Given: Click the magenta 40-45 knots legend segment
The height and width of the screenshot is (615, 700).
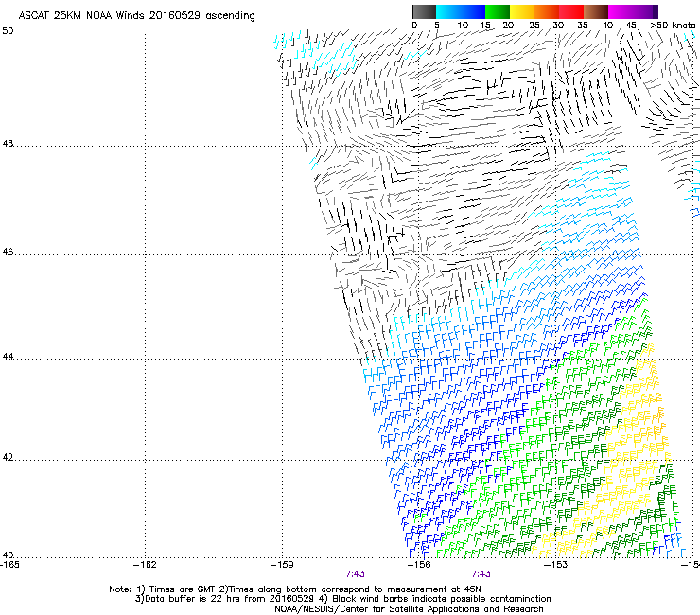Looking at the screenshot, I should coord(621,11).
